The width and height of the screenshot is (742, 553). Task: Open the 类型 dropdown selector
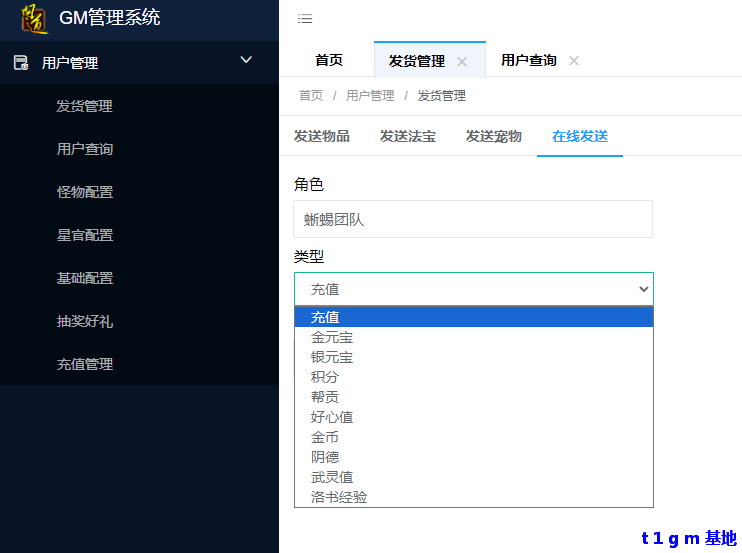(x=473, y=289)
